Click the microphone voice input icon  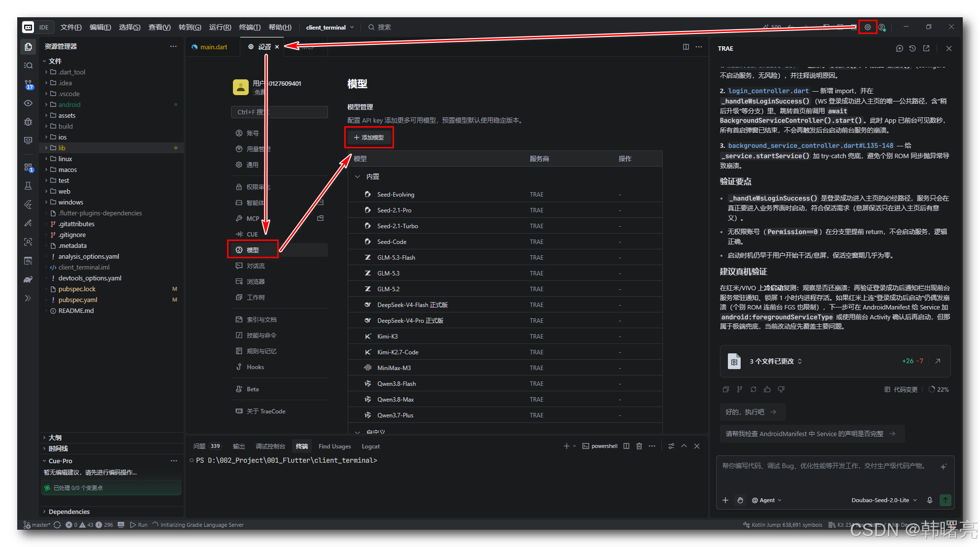[x=930, y=500]
